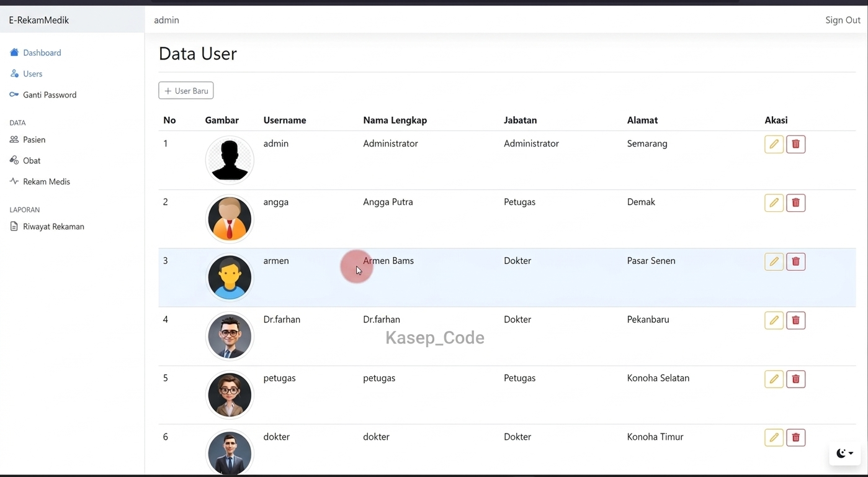Open Users menu in sidebar
The image size is (868, 477).
click(x=26, y=74)
